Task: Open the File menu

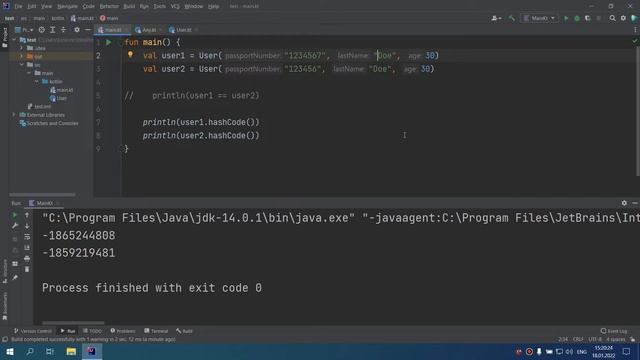Action: [x=18, y=6]
